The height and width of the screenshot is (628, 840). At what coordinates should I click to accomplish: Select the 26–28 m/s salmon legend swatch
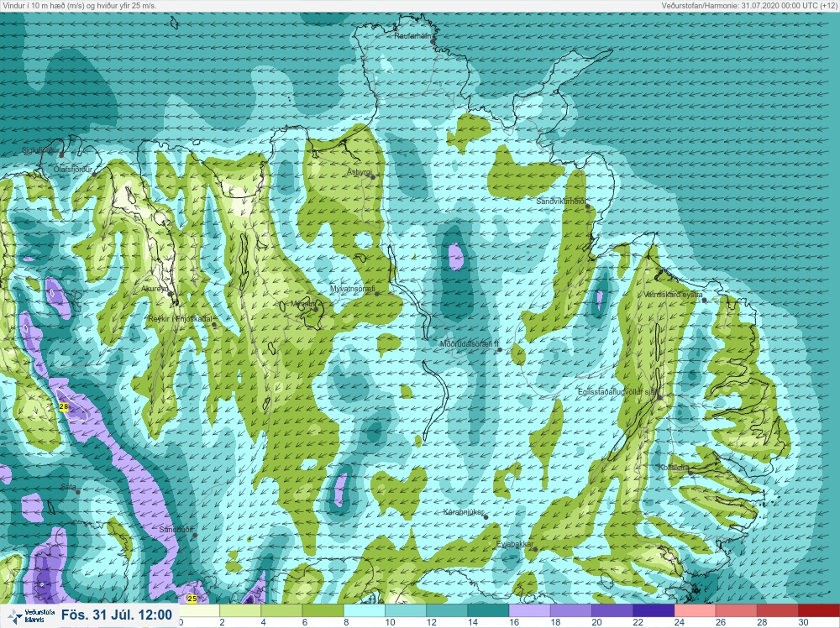point(735,610)
